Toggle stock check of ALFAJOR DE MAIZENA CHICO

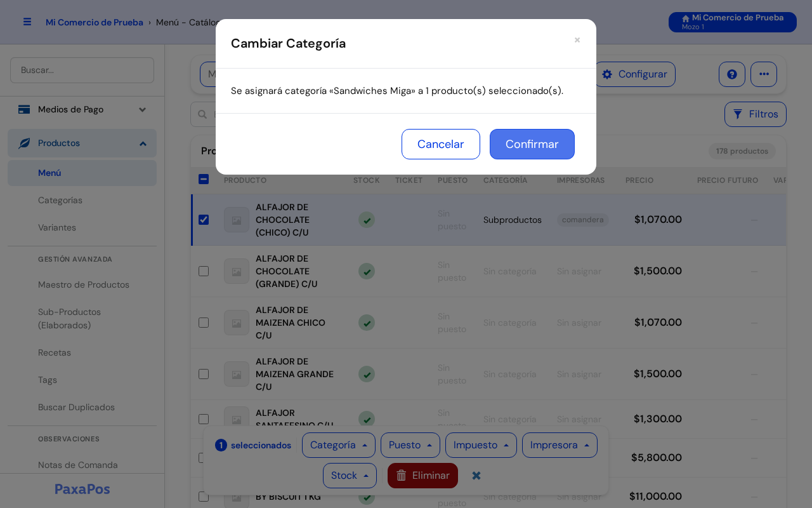click(x=367, y=323)
